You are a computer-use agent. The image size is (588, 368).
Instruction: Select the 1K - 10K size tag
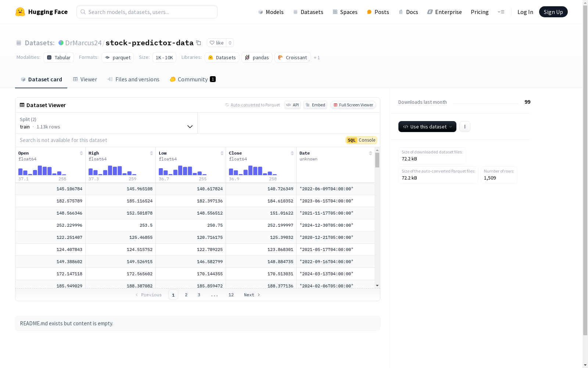pyautogui.click(x=164, y=57)
